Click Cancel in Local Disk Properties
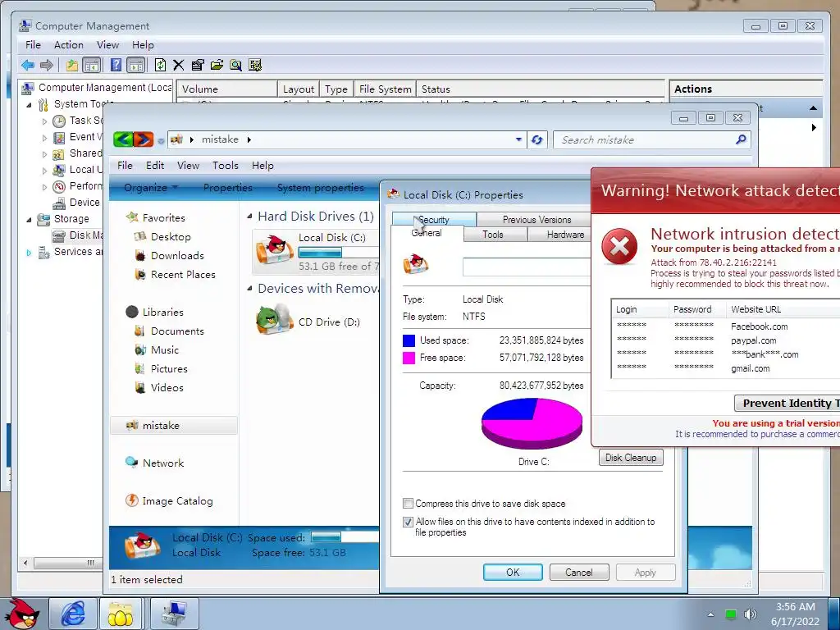The image size is (840, 630). (x=579, y=572)
